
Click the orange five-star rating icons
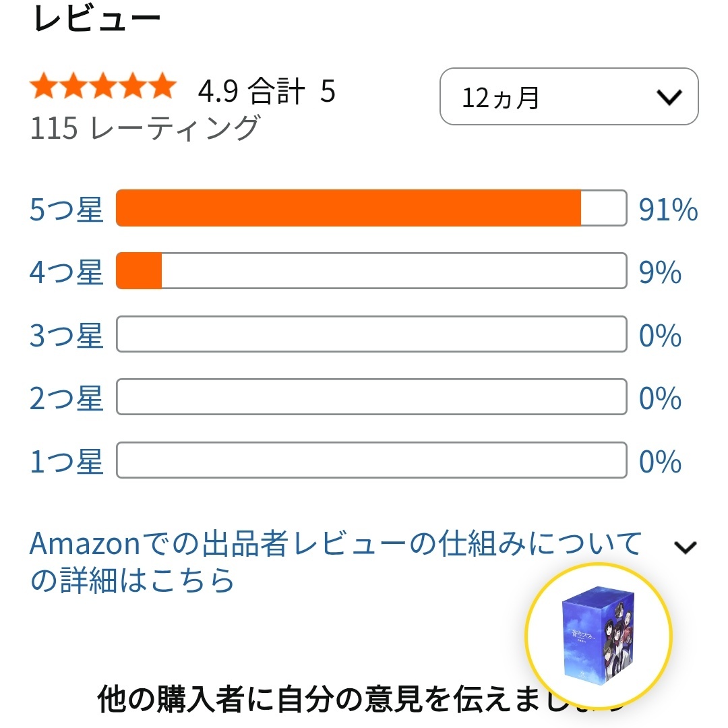[x=102, y=88]
